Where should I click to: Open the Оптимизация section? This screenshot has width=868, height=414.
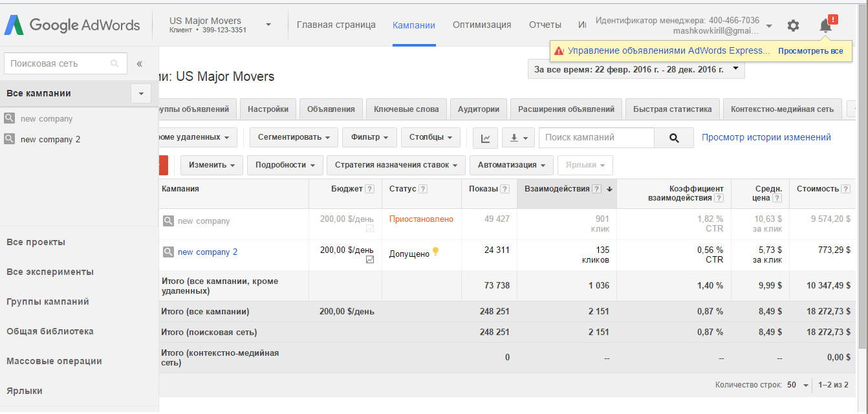(x=482, y=25)
